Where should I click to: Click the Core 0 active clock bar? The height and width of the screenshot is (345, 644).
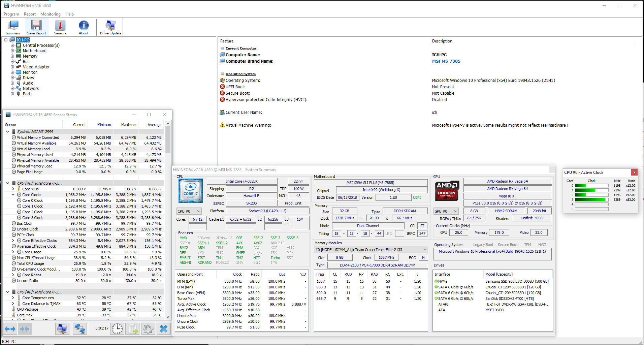591,186
